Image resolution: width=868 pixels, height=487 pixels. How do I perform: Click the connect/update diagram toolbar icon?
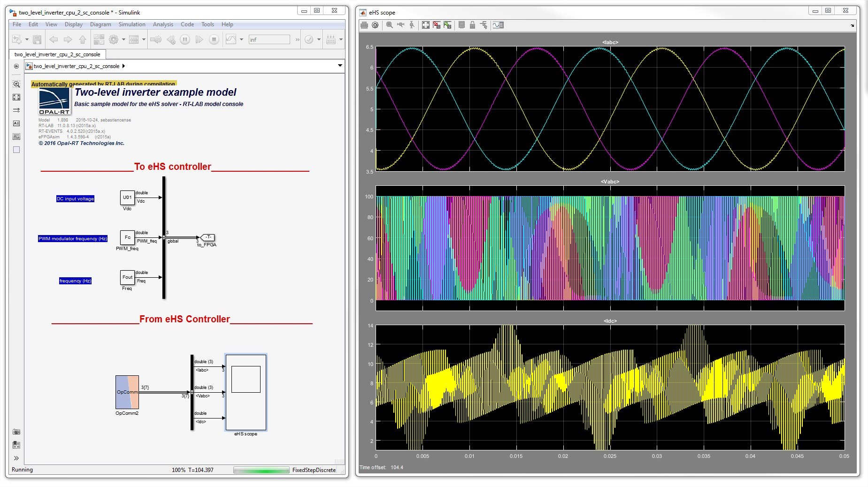156,40
